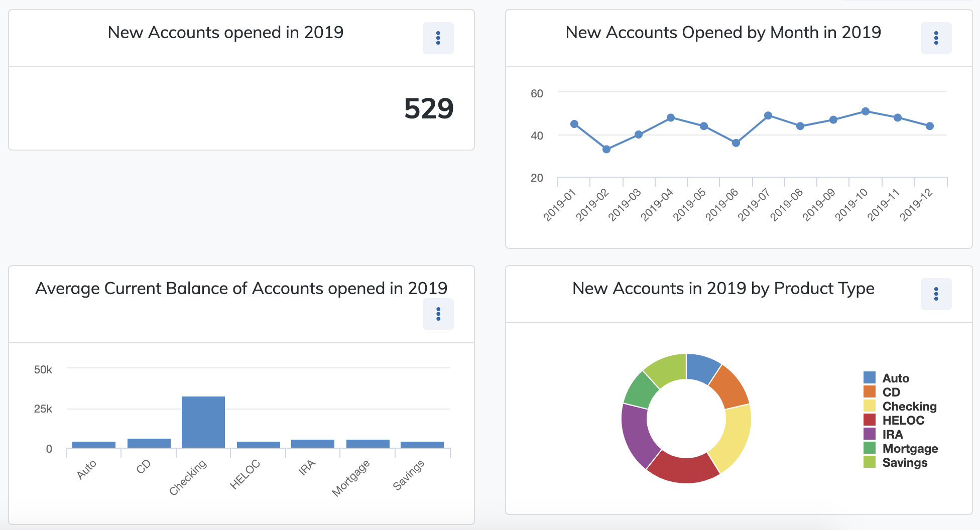Select the light green Savings slice of donut chart
The height and width of the screenshot is (530, 980).
(x=667, y=369)
